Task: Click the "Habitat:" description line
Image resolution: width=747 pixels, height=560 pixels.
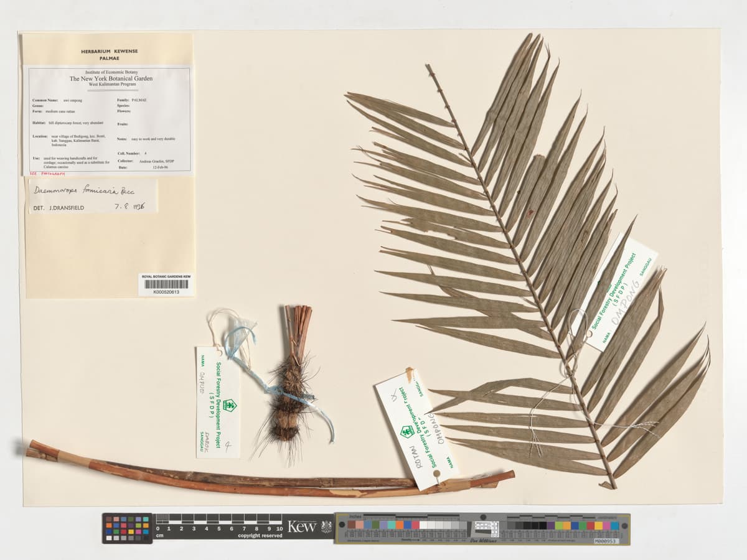Action: [x=69, y=123]
